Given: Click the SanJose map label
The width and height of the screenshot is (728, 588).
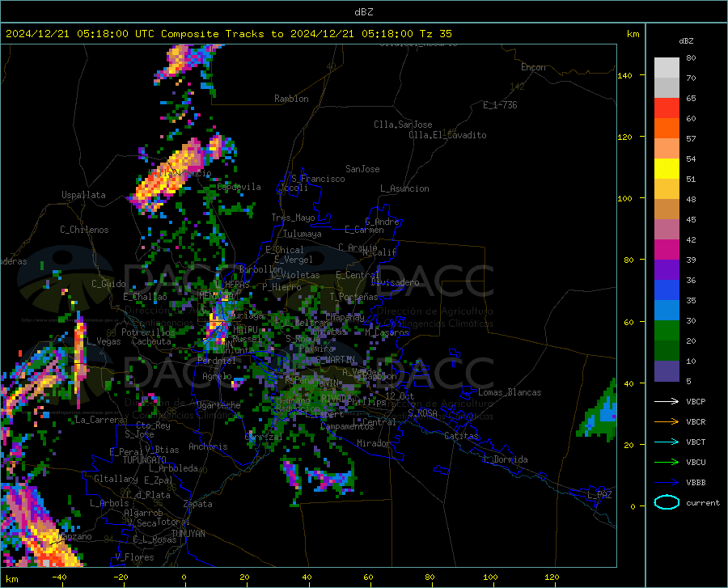Looking at the screenshot, I should (362, 169).
